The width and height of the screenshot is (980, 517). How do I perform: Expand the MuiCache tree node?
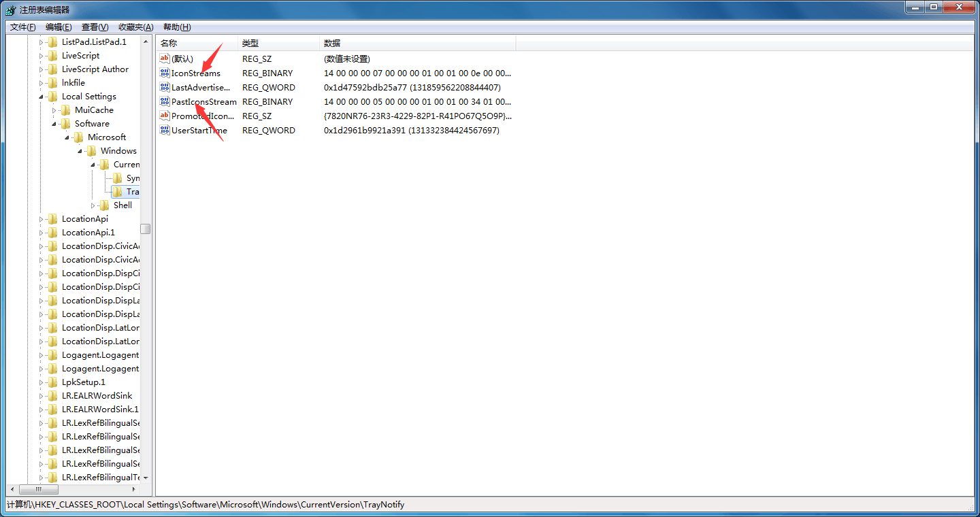[54, 110]
